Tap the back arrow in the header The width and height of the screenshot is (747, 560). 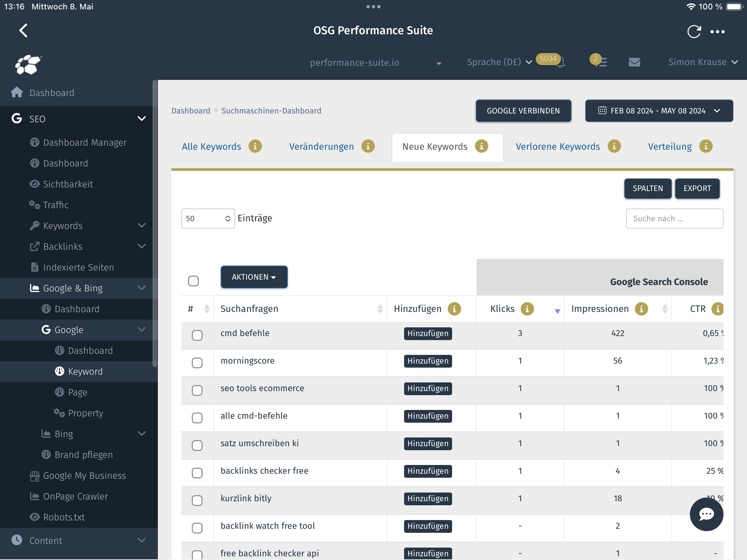pos(23,30)
